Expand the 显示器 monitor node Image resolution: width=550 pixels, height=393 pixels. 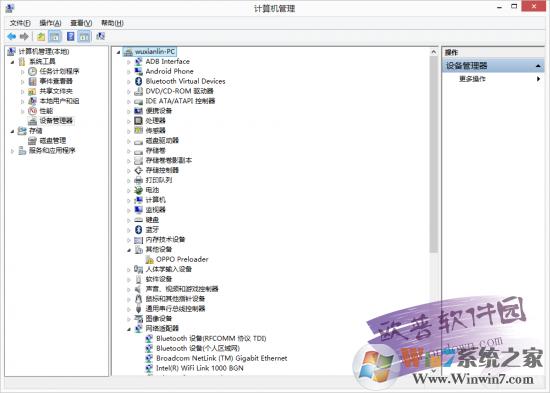click(129, 210)
